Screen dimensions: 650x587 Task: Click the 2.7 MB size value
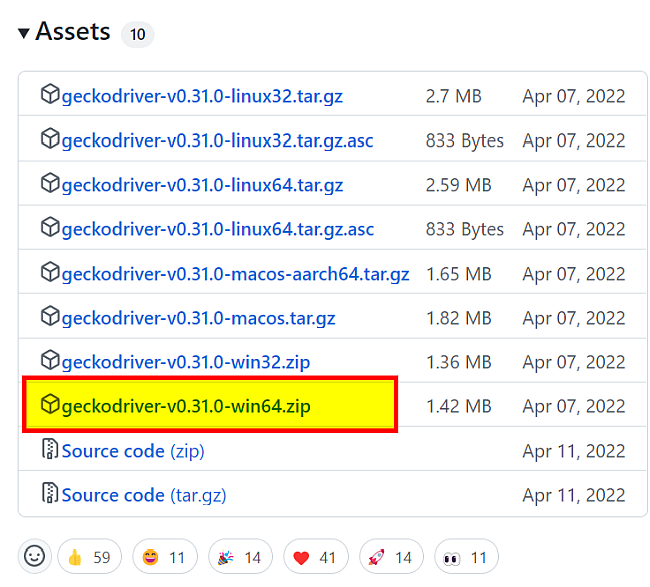point(454,96)
